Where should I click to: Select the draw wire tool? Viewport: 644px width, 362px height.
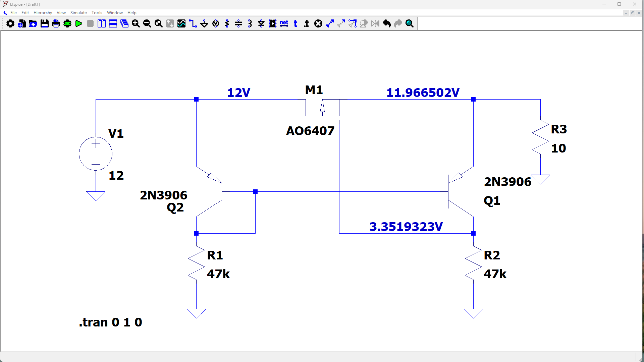193,23
